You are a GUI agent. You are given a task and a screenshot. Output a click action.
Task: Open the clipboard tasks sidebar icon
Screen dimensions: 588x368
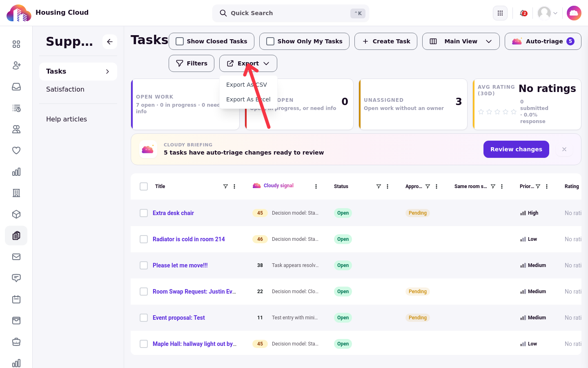pyautogui.click(x=16, y=236)
